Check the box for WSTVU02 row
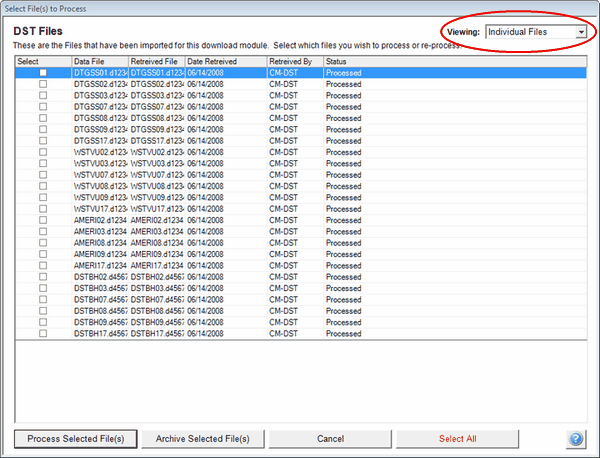The width and height of the screenshot is (600, 458). pyautogui.click(x=43, y=152)
